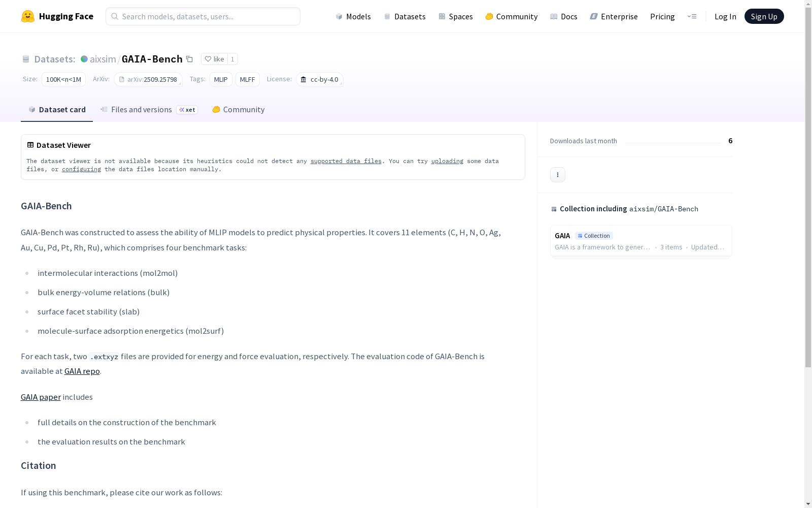This screenshot has width=812, height=508.
Task: Click the collection grid icon
Action: tap(554, 209)
